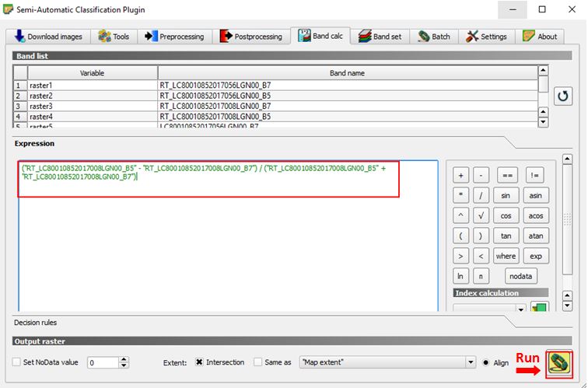This screenshot has height=388, width=588.
Task: Open the Band set tab
Action: coord(380,37)
